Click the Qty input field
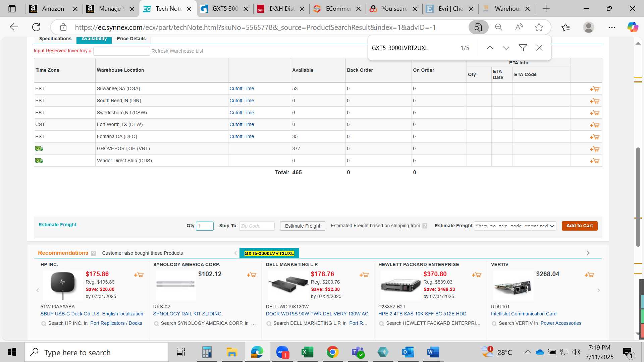The width and height of the screenshot is (644, 362). coord(205,226)
